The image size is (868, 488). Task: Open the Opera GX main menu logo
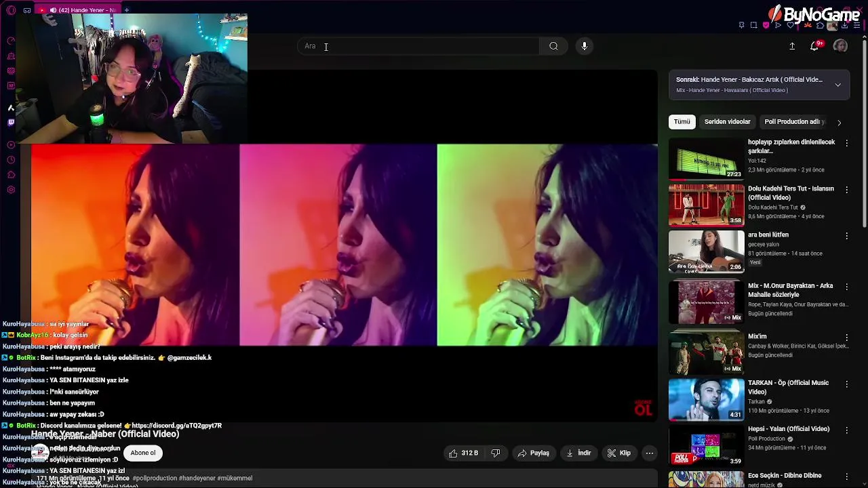tap(11, 10)
